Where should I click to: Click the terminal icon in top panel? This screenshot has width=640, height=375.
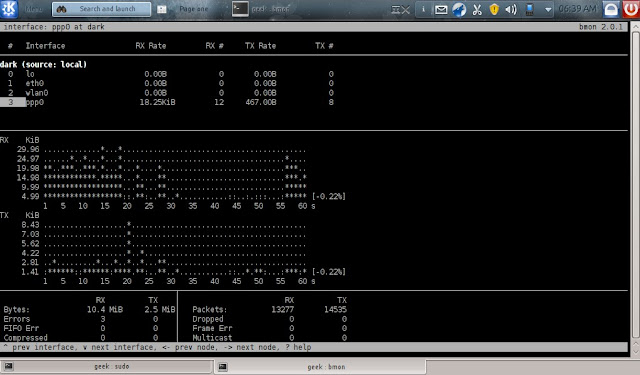tap(240, 9)
